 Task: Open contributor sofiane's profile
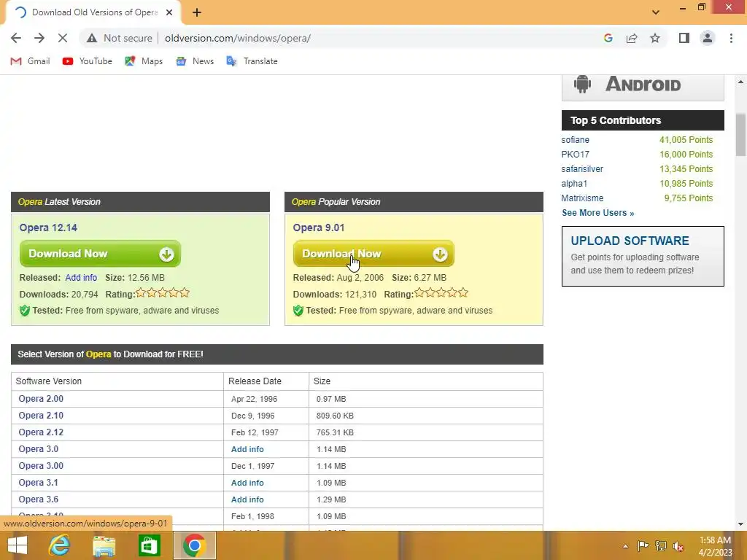tap(575, 139)
